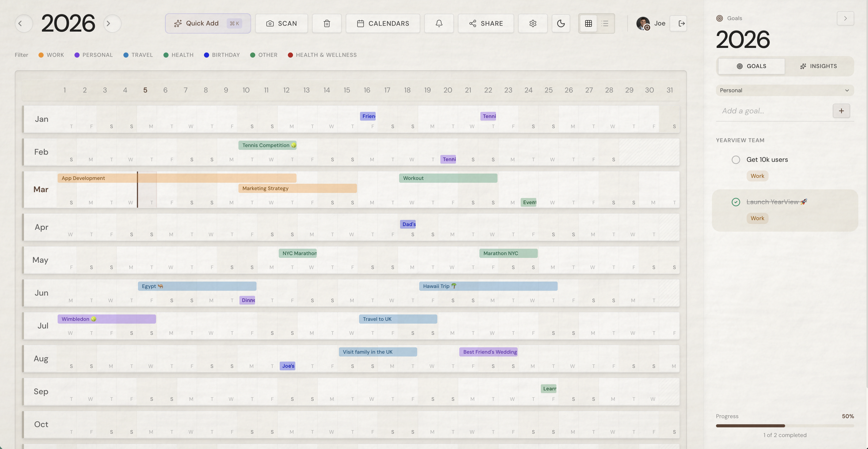Select the Goals tab
Image resolution: width=868 pixels, height=449 pixels.
click(751, 66)
